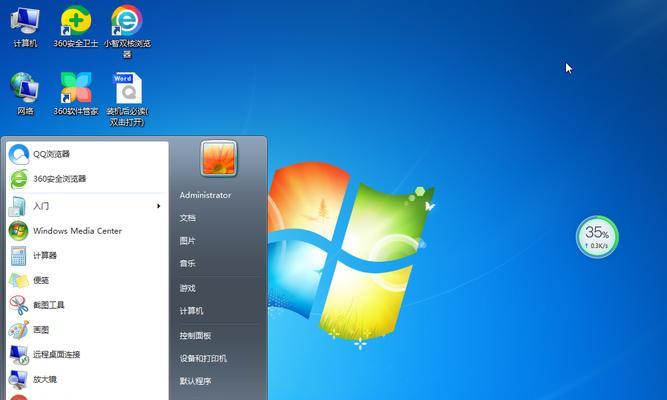
Task: Open 控制面板 in the Start menu
Action: [x=195, y=336]
